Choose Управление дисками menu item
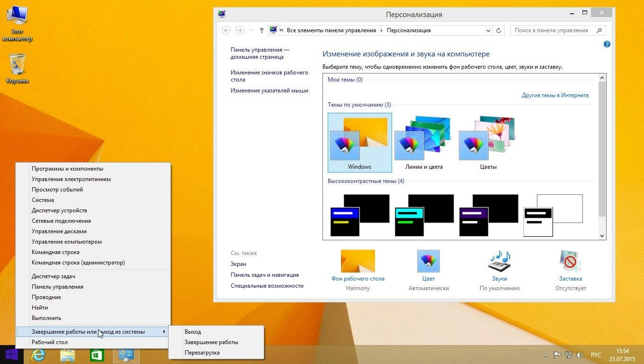Viewport: 644px width, 364px height. (x=93, y=231)
